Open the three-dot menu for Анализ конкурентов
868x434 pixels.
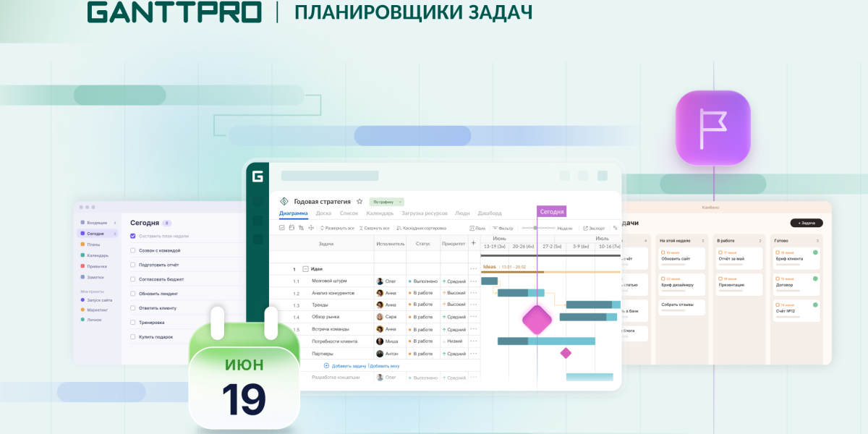coord(474,293)
